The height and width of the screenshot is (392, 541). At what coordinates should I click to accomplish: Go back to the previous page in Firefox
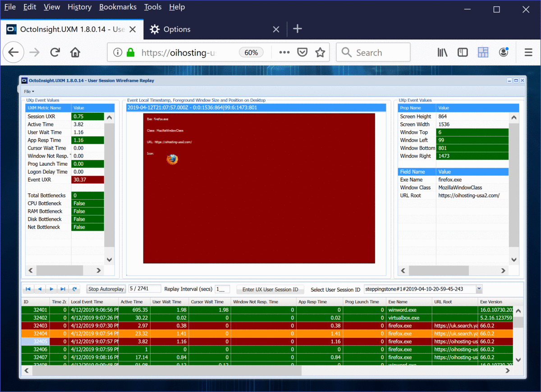[14, 53]
